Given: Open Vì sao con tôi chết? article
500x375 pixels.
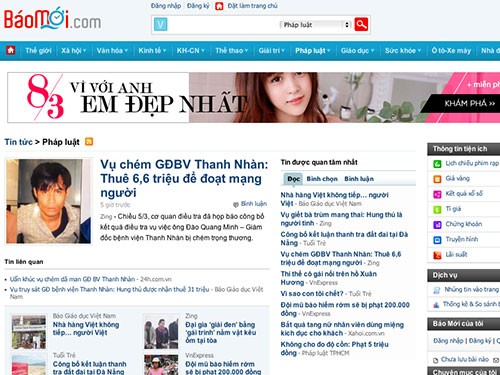Looking at the screenshot, I should pos(312,294).
